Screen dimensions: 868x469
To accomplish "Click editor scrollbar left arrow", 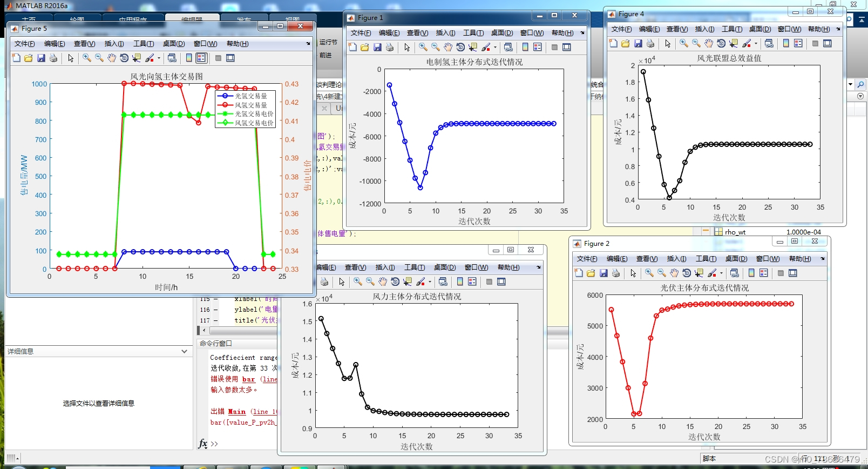I will click(204, 330).
